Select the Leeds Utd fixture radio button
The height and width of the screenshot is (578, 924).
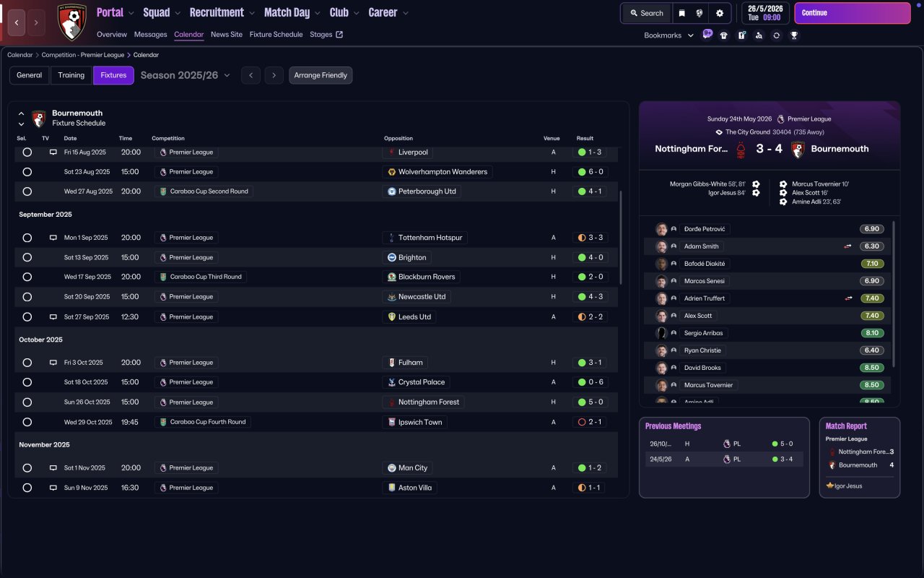[x=27, y=316]
